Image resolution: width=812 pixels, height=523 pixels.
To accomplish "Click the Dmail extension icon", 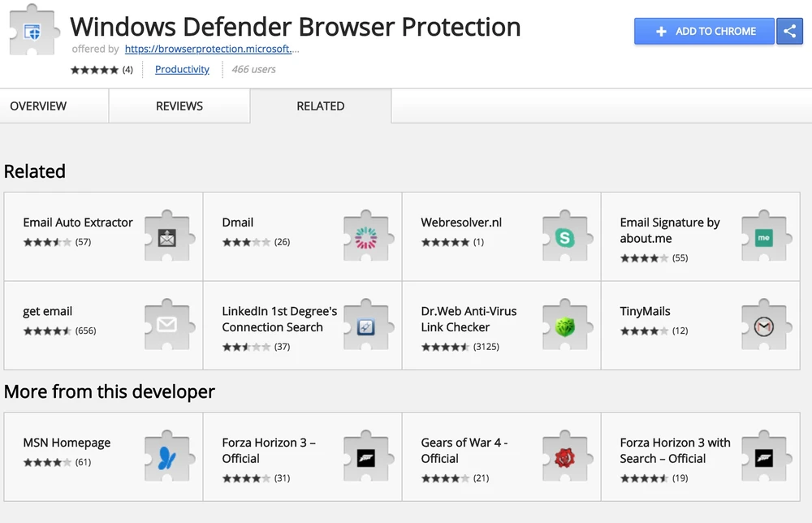I will point(366,238).
